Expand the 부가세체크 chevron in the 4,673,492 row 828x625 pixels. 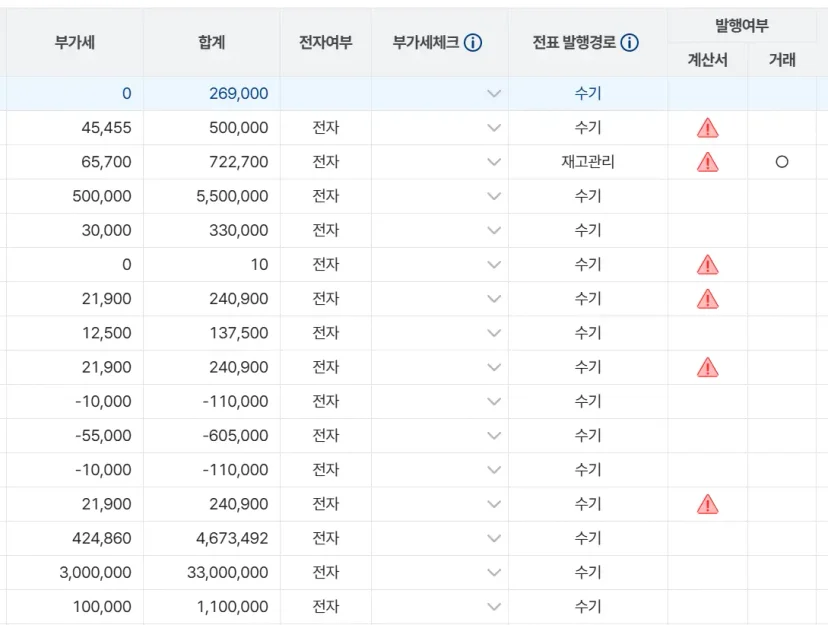[x=494, y=538]
